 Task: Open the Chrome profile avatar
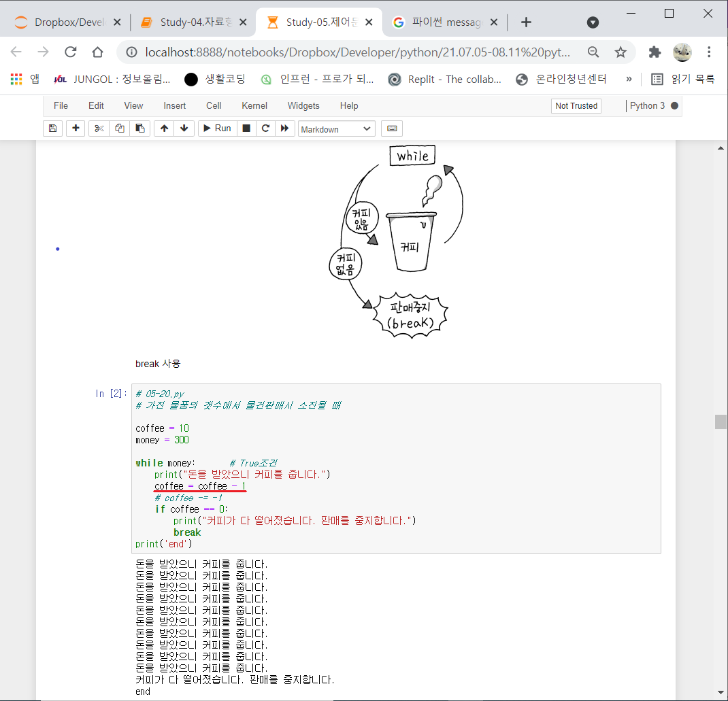coord(682,52)
